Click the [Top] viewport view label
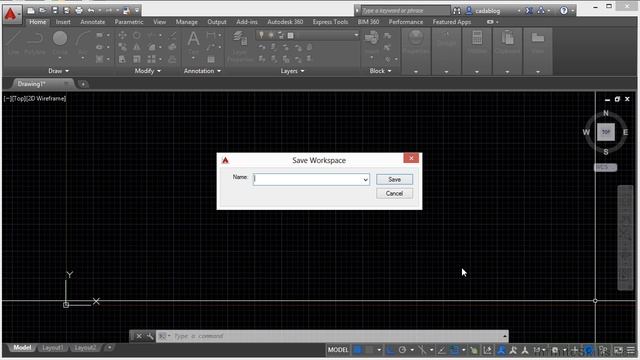 (19, 98)
